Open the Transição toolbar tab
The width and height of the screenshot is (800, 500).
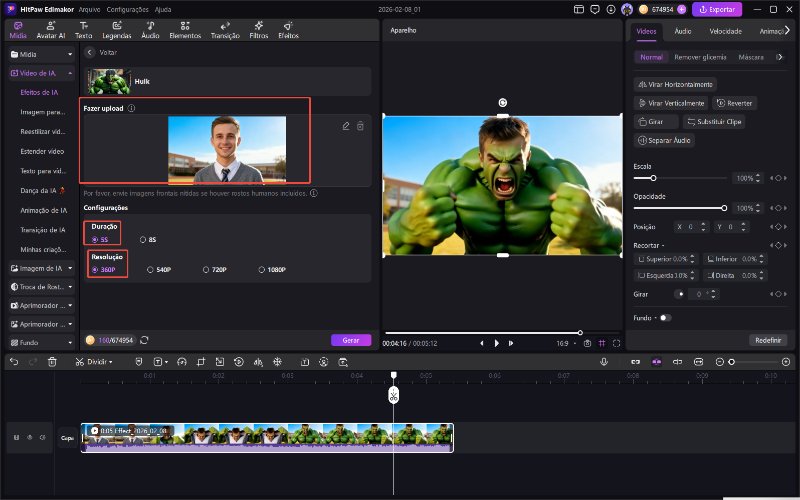[x=225, y=30]
